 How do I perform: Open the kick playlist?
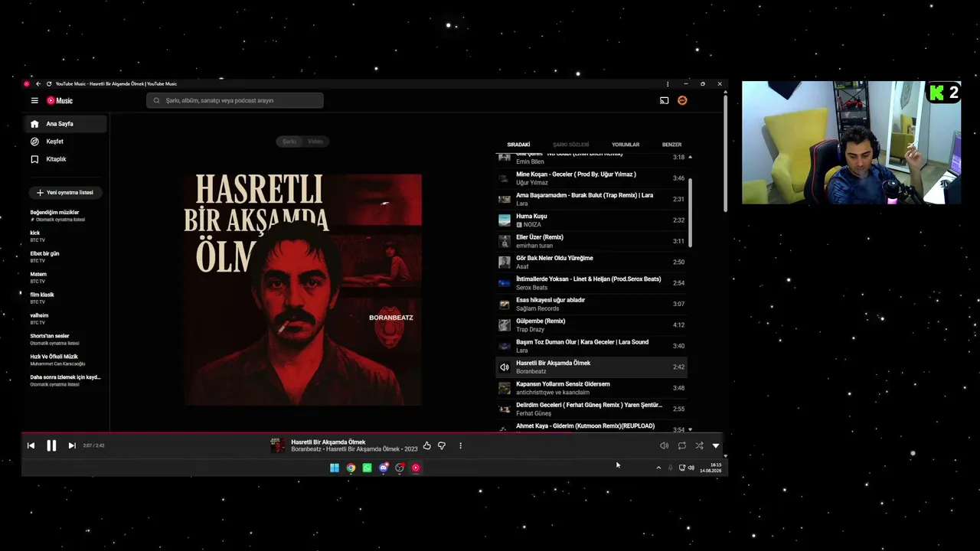point(66,236)
